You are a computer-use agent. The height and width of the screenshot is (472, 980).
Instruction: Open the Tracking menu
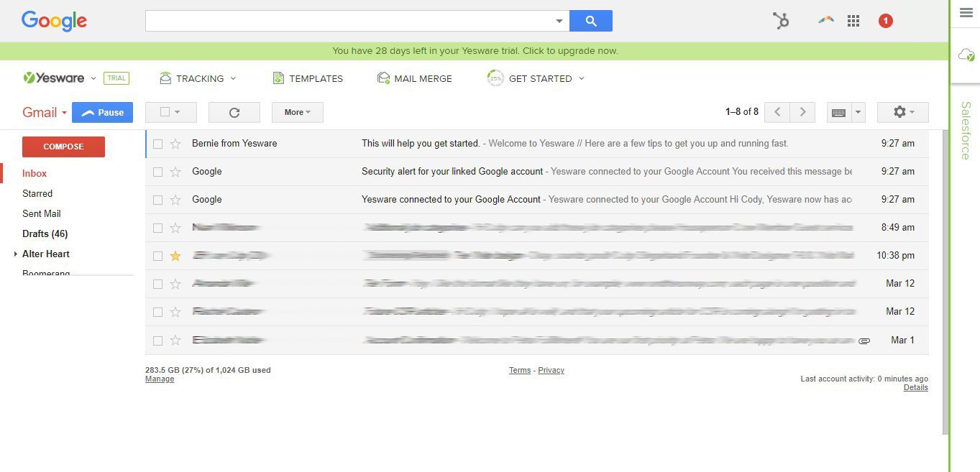[198, 78]
